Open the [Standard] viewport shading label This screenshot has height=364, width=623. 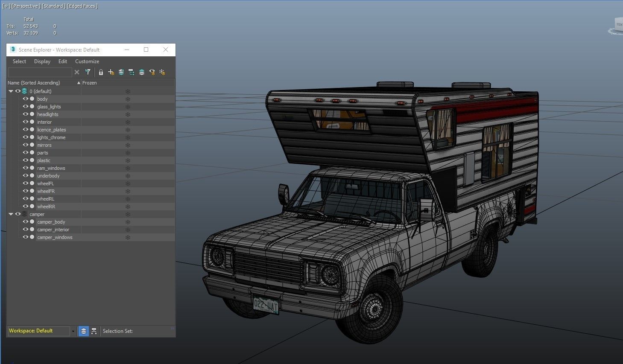[54, 6]
